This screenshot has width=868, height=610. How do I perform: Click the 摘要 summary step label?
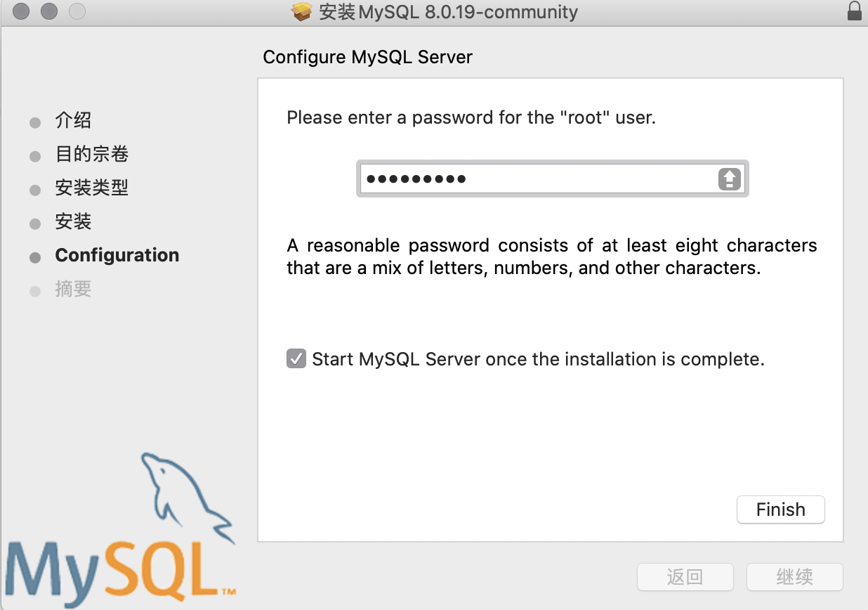(73, 289)
